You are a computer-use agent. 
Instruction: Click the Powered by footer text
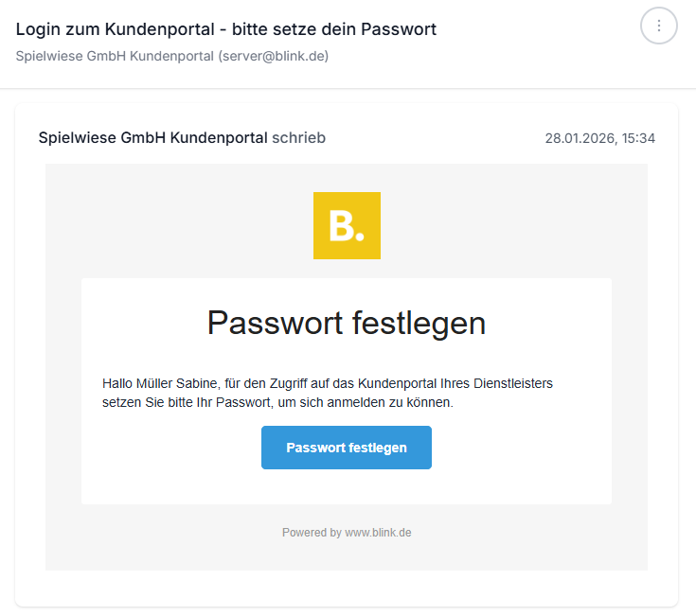click(312, 533)
